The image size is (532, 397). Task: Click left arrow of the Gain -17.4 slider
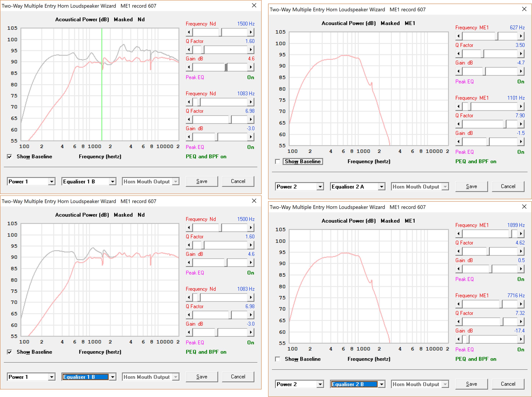coord(459,339)
